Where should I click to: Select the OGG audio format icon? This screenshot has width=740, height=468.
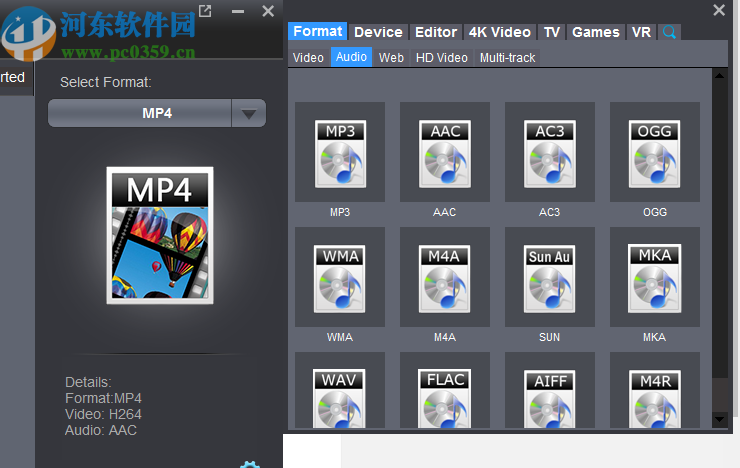coord(655,152)
